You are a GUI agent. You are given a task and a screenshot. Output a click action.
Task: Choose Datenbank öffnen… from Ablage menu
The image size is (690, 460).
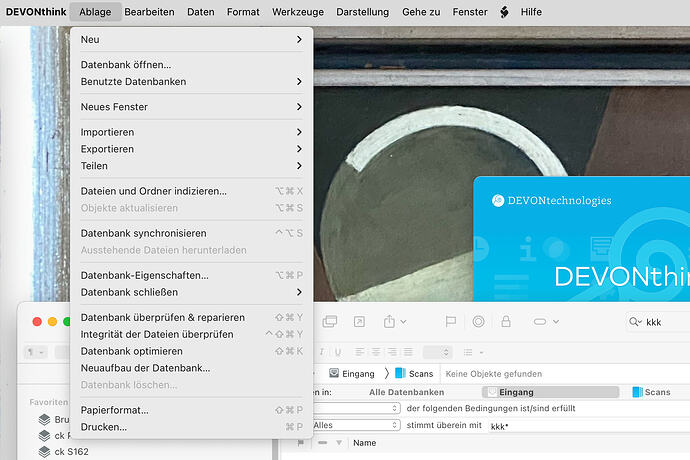pyautogui.click(x=191, y=65)
